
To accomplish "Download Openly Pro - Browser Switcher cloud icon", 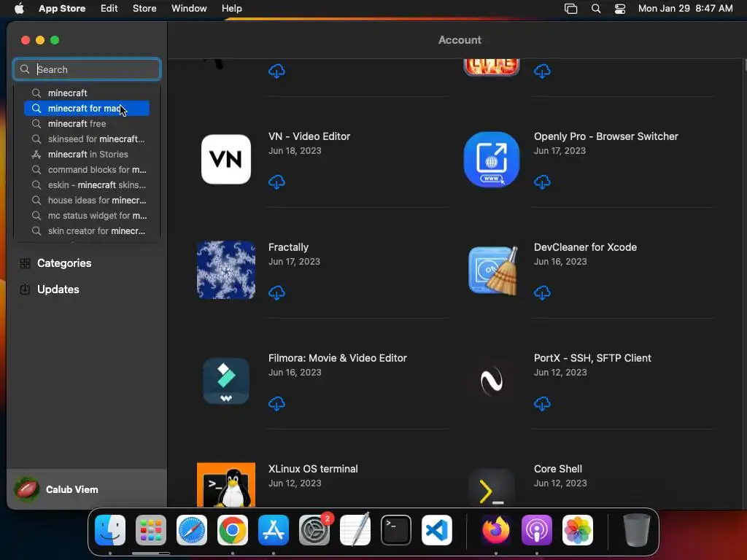I will tap(542, 182).
